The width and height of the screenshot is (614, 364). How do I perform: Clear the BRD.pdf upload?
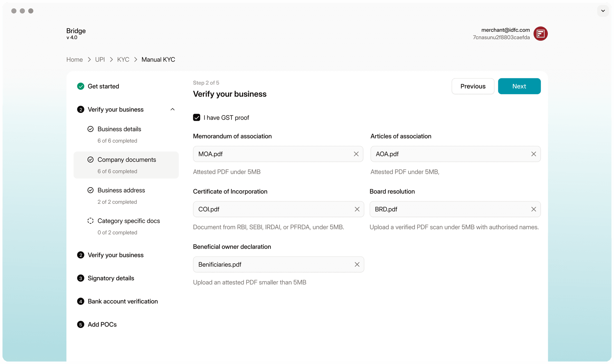tap(533, 209)
